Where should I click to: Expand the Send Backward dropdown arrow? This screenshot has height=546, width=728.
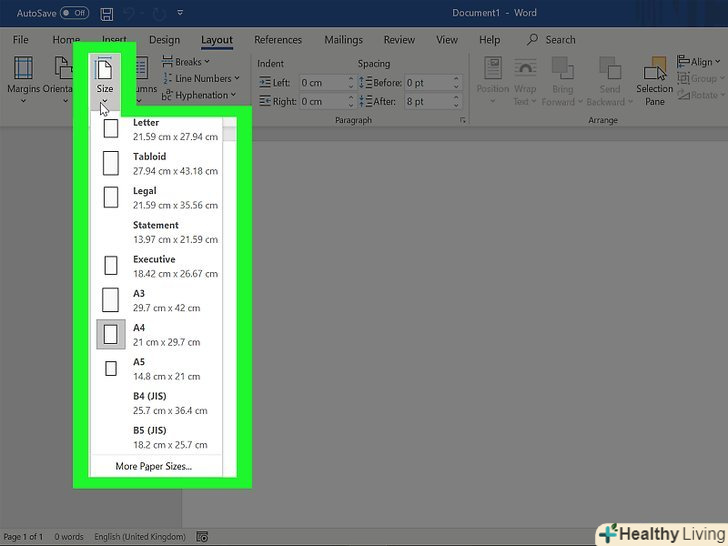630,101
